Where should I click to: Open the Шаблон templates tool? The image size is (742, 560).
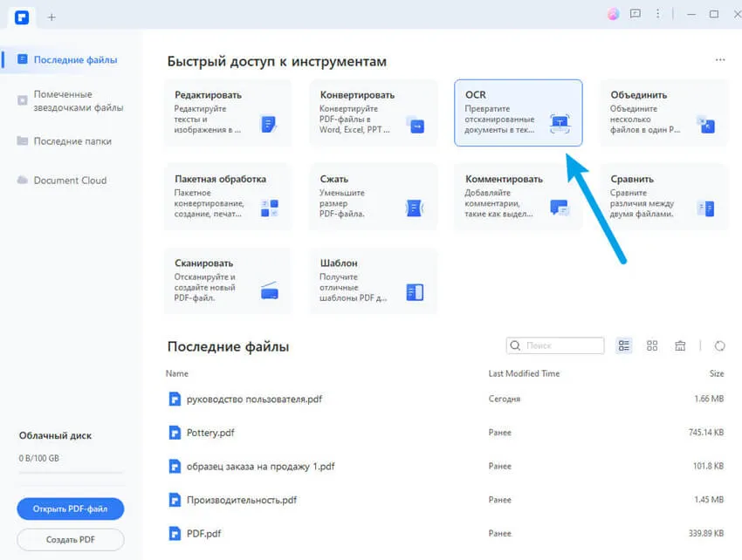[x=373, y=281]
